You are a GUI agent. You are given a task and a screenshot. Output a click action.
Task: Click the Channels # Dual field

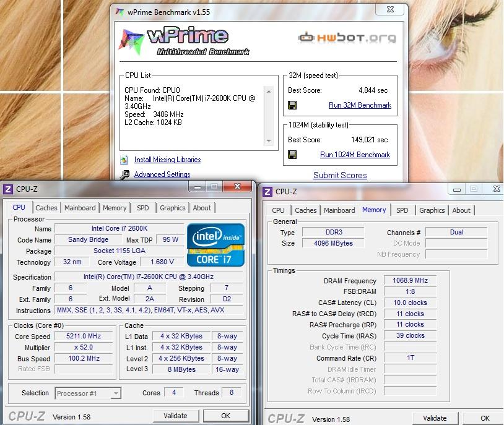(456, 232)
